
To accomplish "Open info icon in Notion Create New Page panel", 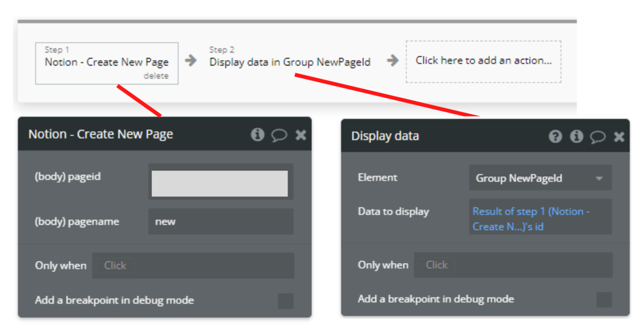I will click(x=258, y=134).
